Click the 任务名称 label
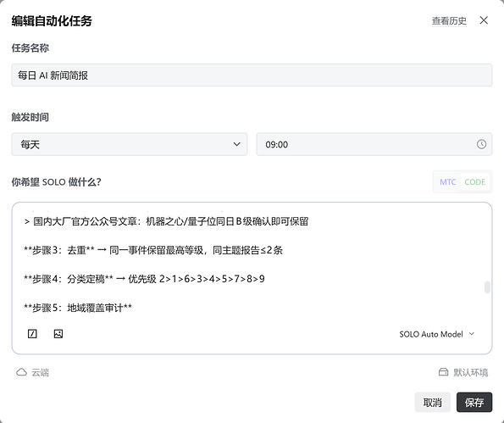 (x=30, y=48)
